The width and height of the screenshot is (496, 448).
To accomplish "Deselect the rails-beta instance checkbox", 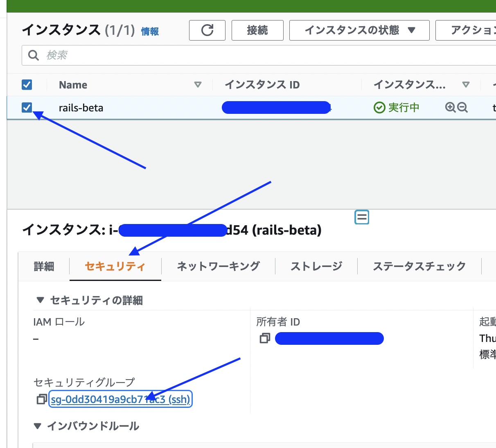I will pyautogui.click(x=27, y=107).
